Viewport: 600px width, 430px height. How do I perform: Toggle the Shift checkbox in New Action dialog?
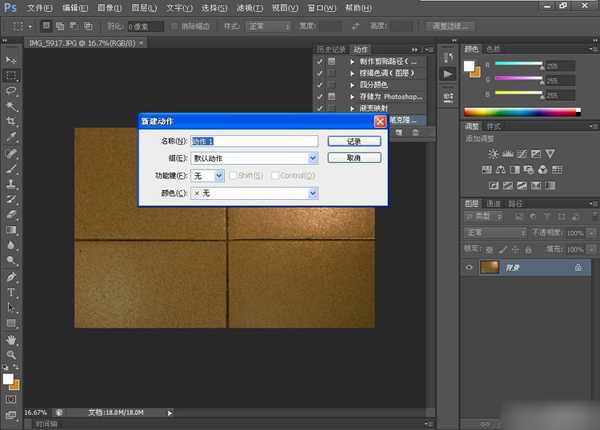click(x=232, y=175)
